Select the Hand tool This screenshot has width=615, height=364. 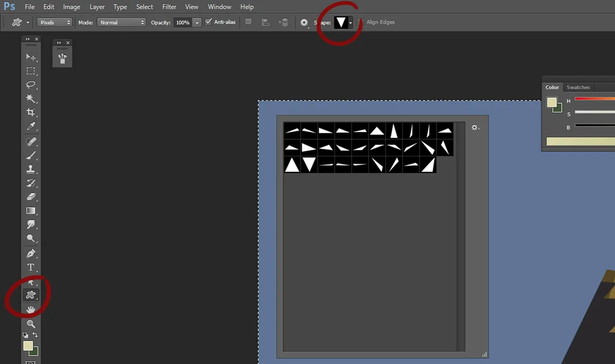pos(31,310)
